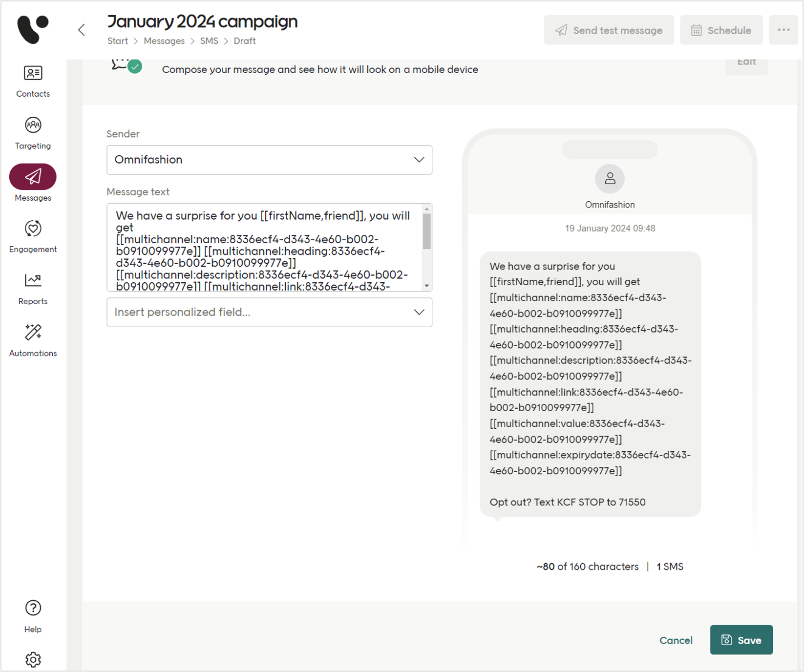Image resolution: width=804 pixels, height=672 pixels.
Task: Save the campaign draft
Action: 741,640
